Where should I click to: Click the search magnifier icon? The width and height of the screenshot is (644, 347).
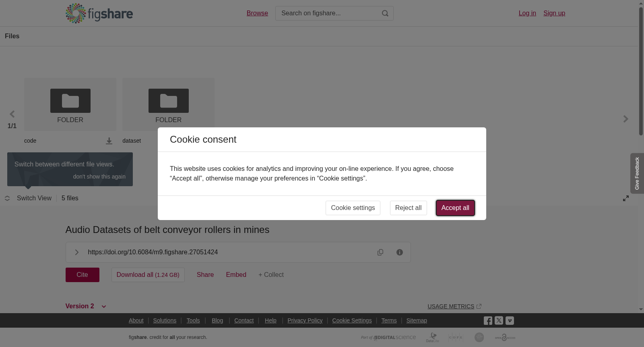click(x=385, y=13)
